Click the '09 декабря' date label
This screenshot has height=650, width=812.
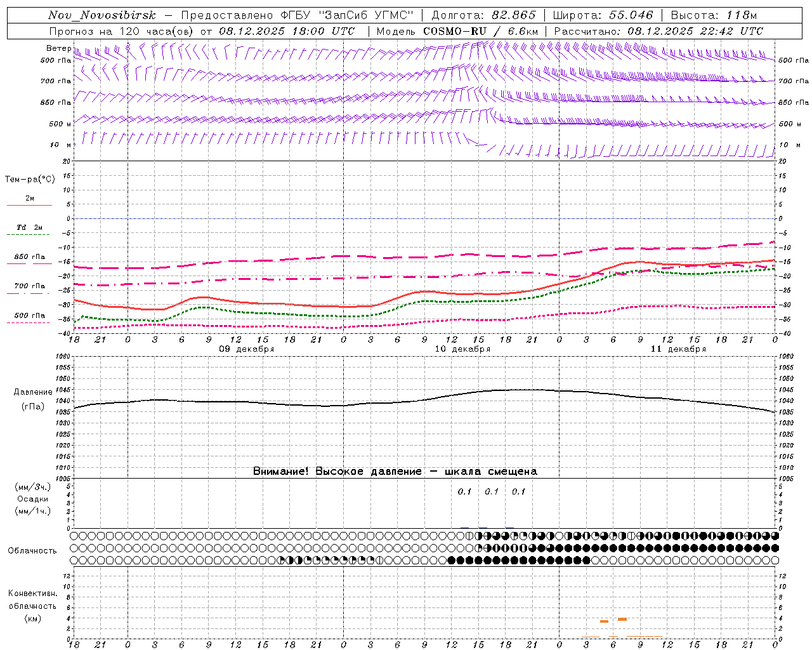click(x=247, y=349)
